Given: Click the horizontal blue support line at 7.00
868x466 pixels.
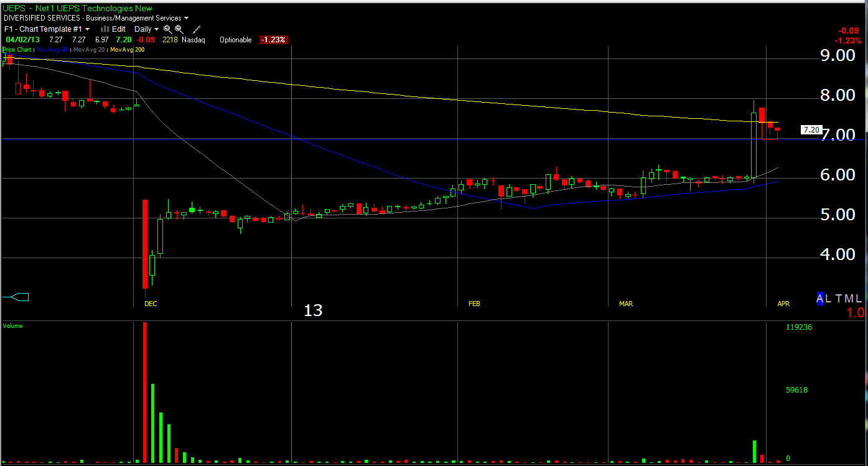Looking at the screenshot, I should 373,139.
